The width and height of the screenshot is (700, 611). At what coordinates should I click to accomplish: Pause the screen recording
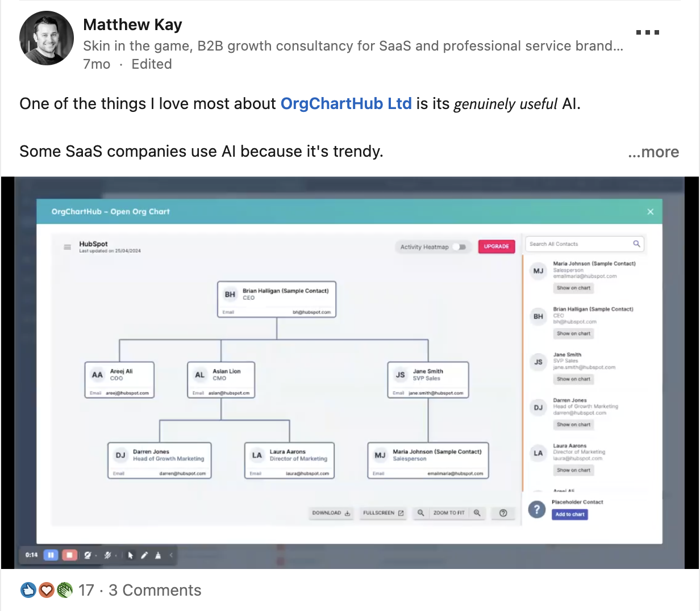click(x=51, y=555)
